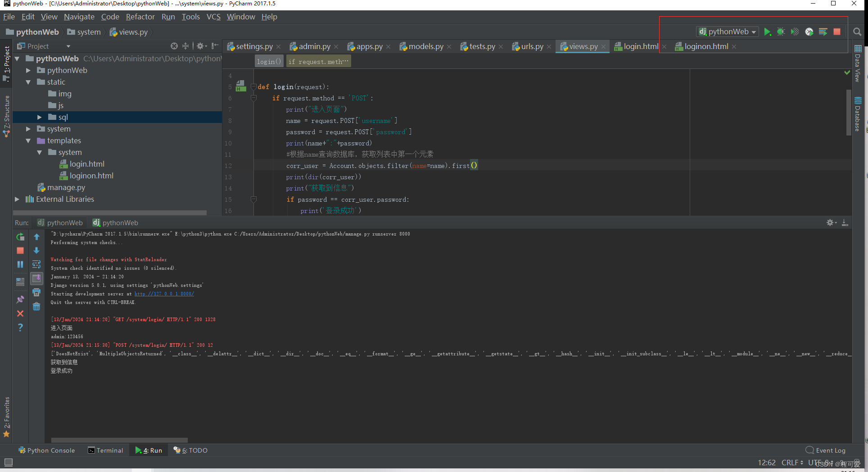Screen dimensions: 868x472
Task: Toggle scroll-to-end in the console
Action: [36, 278]
